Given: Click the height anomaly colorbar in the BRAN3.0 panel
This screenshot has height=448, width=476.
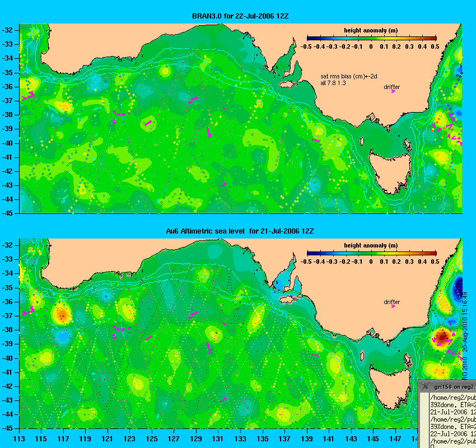Looking at the screenshot, I should pos(372,38).
